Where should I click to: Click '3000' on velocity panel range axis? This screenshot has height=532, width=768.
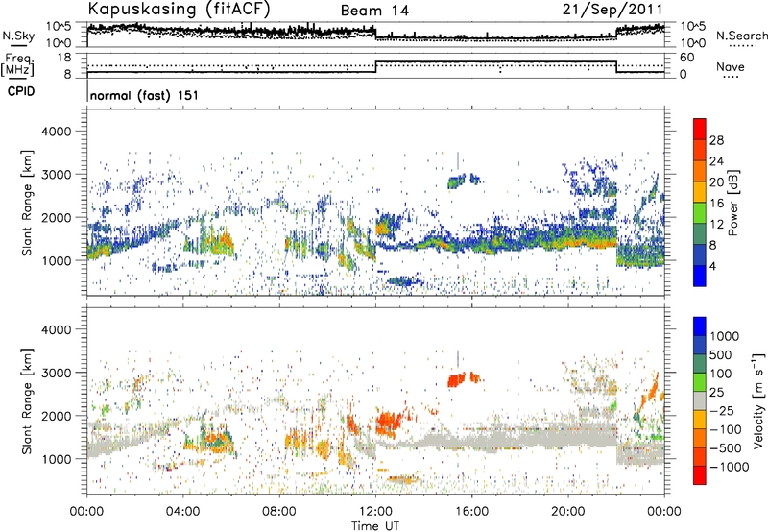pos(56,373)
